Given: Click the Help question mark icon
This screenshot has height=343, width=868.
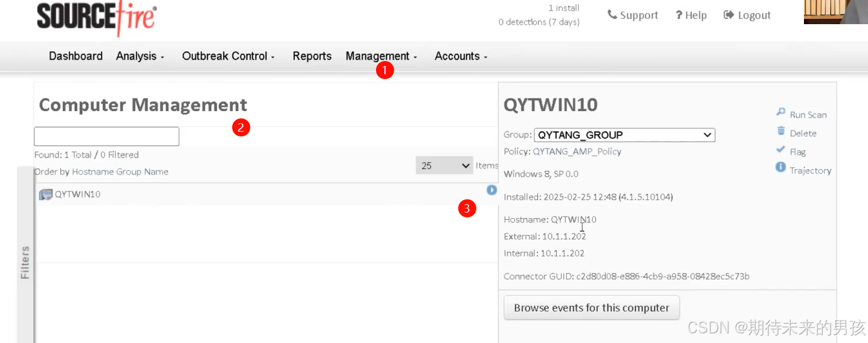Looking at the screenshot, I should (679, 15).
